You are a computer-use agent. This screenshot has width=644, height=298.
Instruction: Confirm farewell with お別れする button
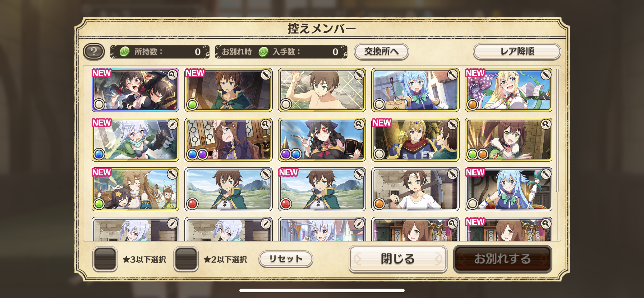502,259
